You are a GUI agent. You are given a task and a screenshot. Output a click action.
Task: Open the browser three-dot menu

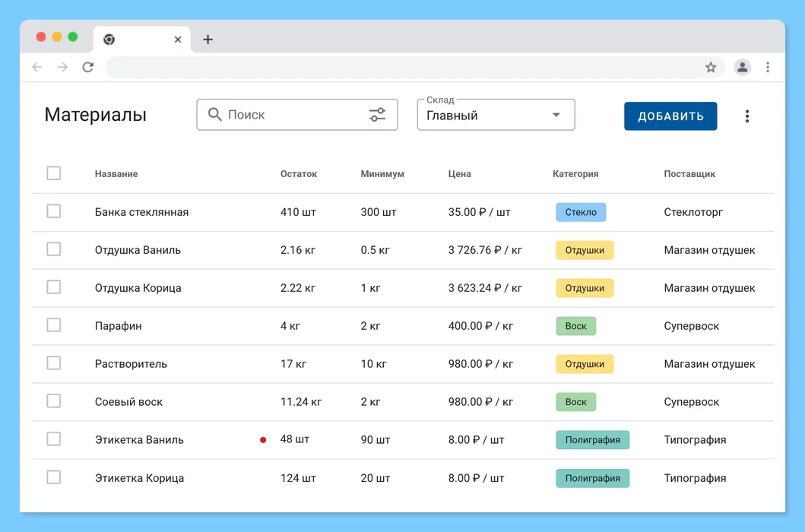pyautogui.click(x=768, y=68)
